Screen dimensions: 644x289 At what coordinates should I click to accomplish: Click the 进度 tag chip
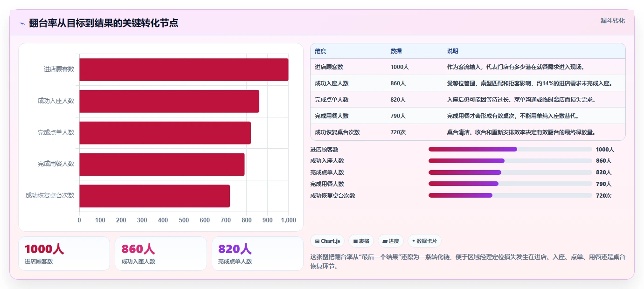pos(390,241)
